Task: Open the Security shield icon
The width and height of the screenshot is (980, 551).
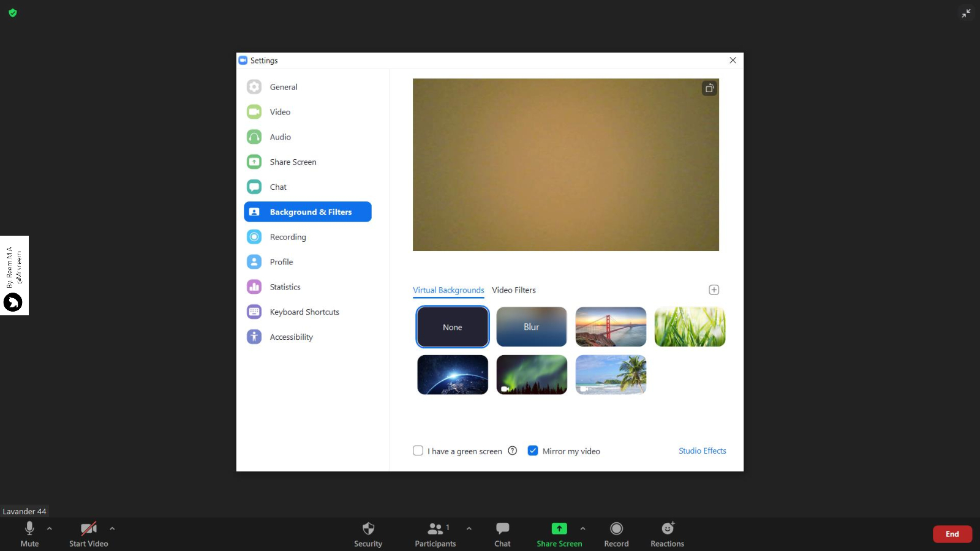Action: [368, 528]
